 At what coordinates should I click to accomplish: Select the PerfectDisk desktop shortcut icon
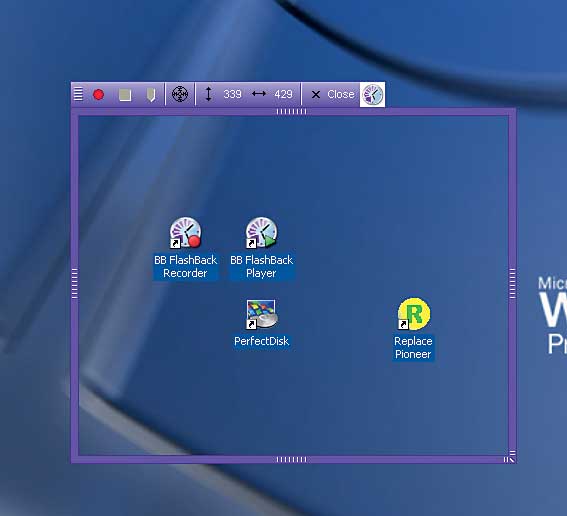pyautogui.click(x=261, y=314)
